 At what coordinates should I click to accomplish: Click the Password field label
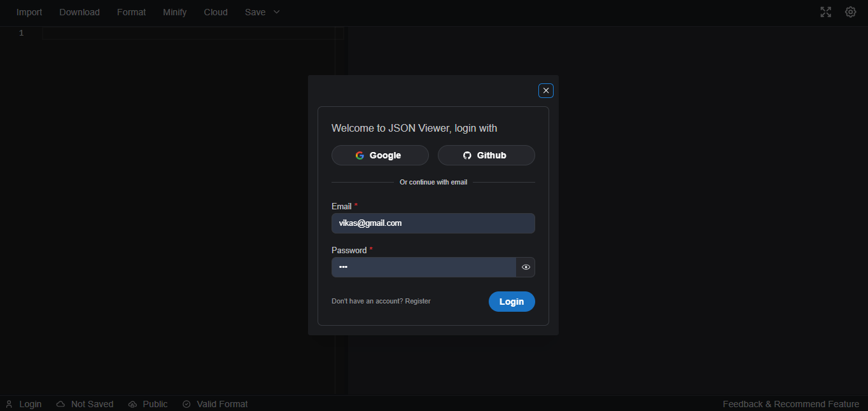click(x=349, y=250)
